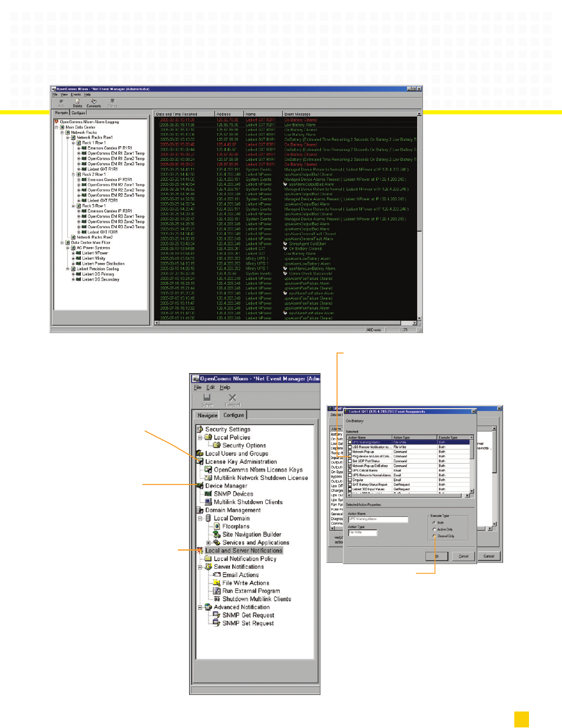This screenshot has width=562, height=728.
Task: Open the Events menu in event manager
Action: 76,94
